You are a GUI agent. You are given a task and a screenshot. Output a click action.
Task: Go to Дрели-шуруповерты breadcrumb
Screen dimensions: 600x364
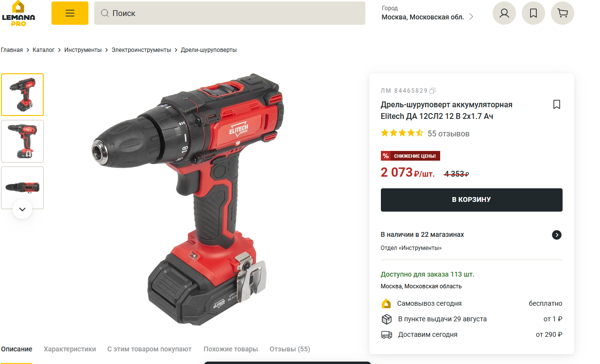point(209,50)
